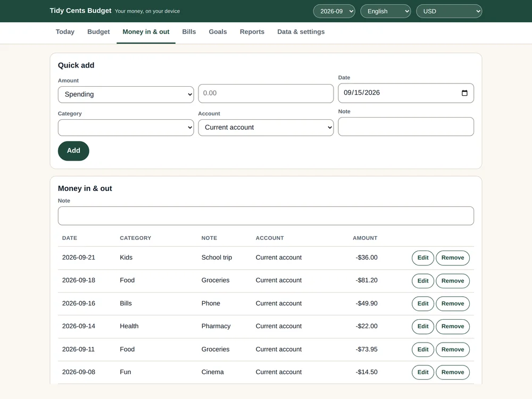532x399 pixels.
Task: Click the Bills category cell in table
Action: click(x=126, y=303)
